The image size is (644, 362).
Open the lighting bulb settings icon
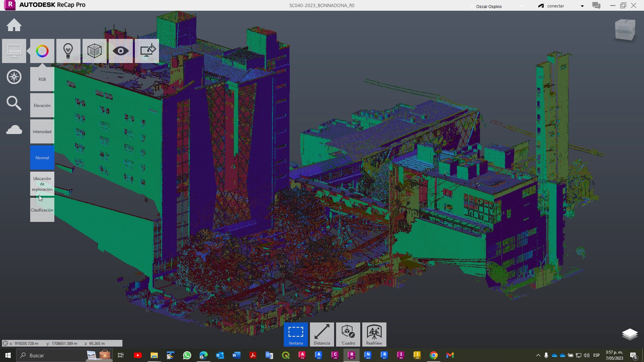68,51
